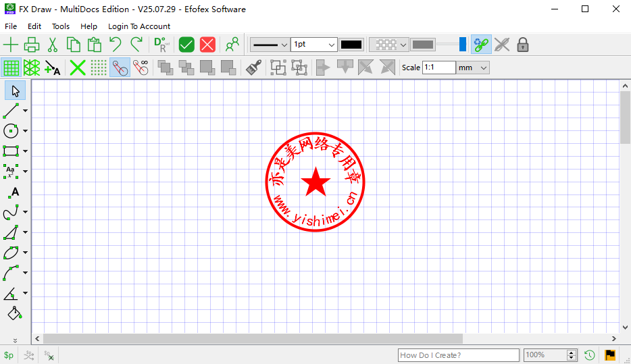
Task: Click the ungroup objects icon
Action: click(x=299, y=68)
